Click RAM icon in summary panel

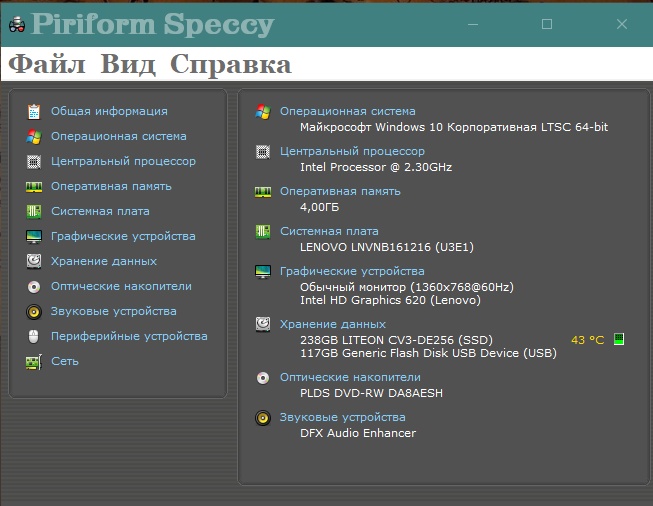263,192
